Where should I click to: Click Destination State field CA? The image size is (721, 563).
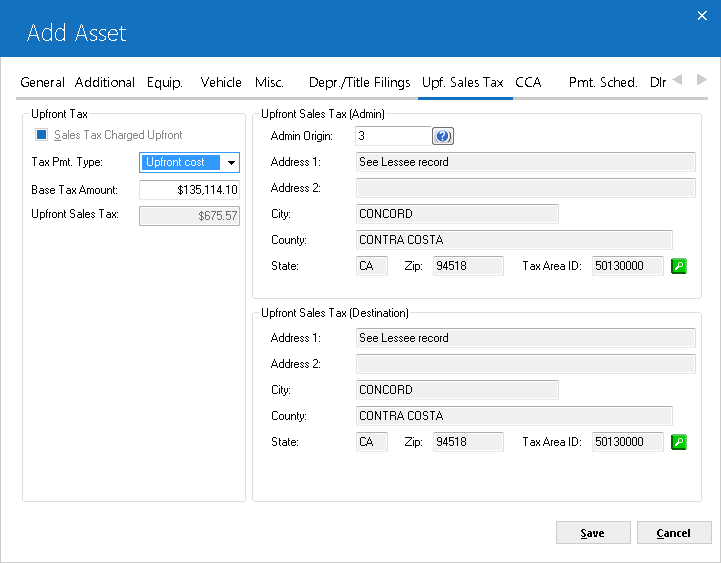coord(372,442)
